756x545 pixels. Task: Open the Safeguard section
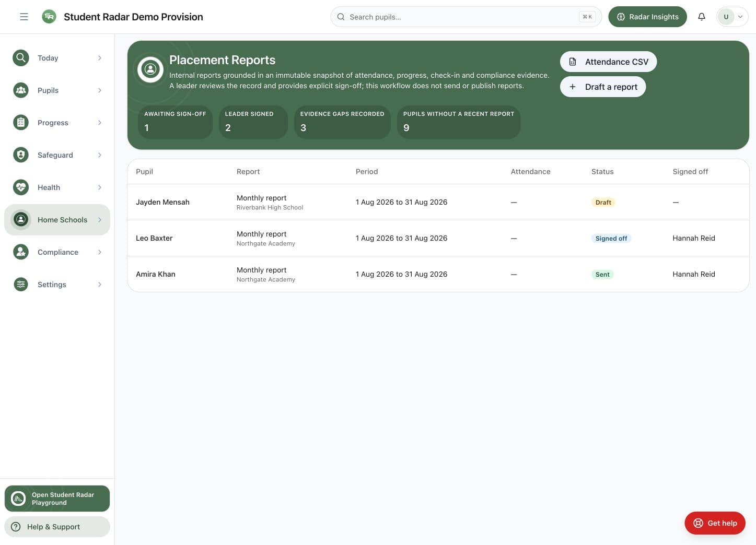click(57, 155)
